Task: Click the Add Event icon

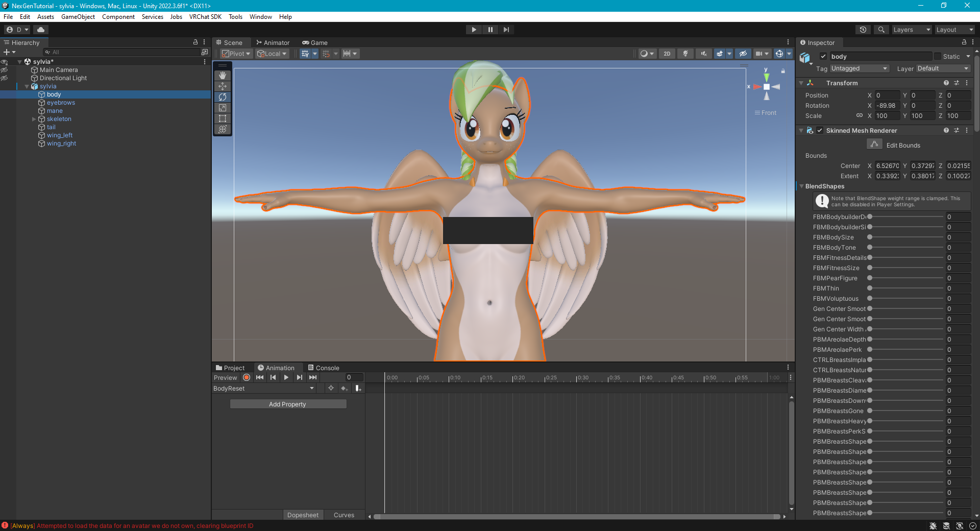Action: 358,389
